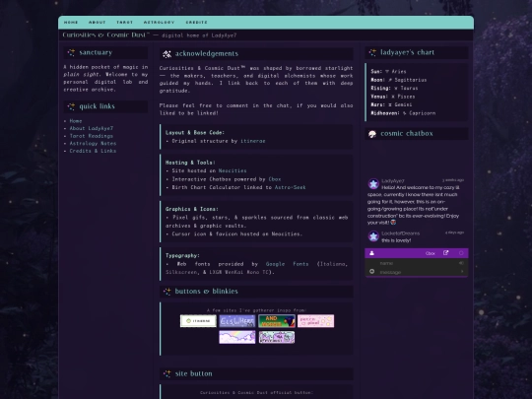
Task: Click the sparkle icon by buttons & blinkies
Action: point(166,292)
